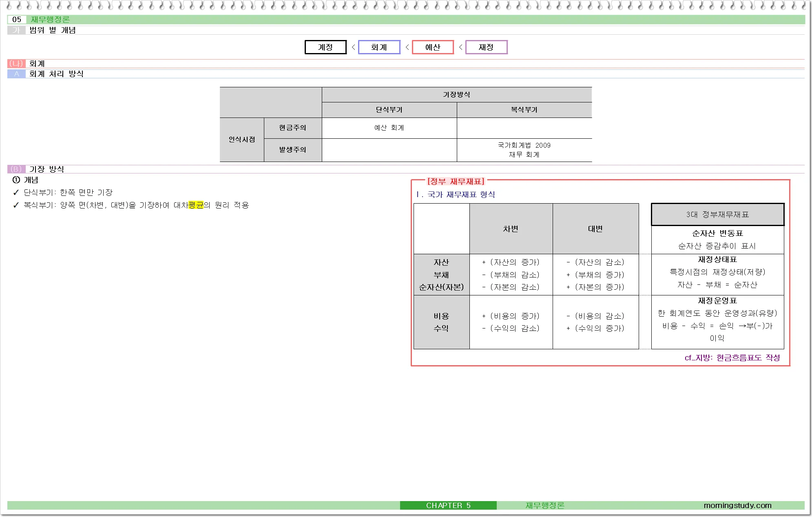Click the [정부 재무재표] box title

456,181
